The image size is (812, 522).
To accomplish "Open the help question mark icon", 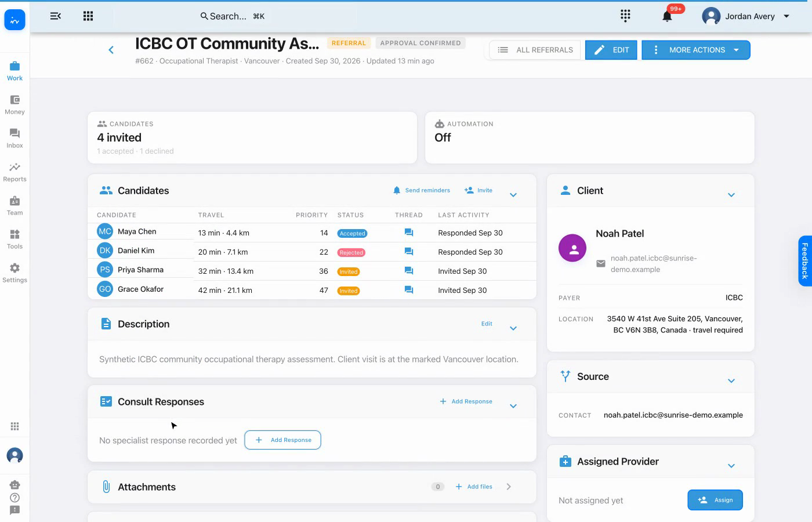I will (15, 498).
